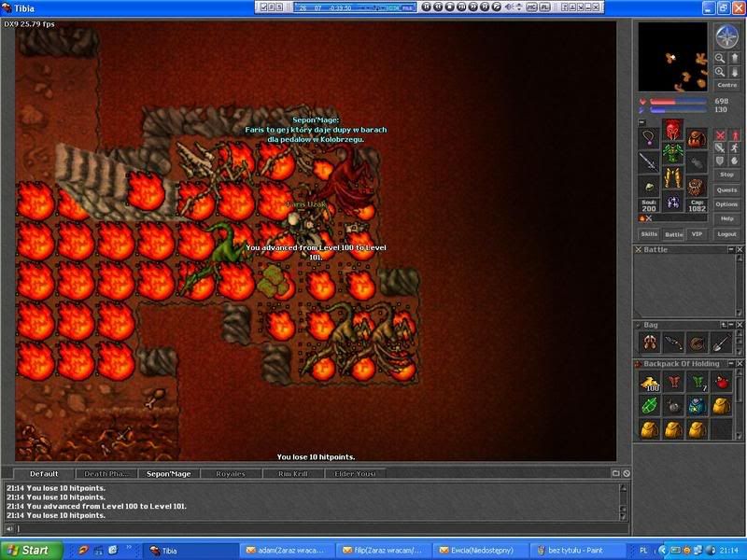Click the minimap compass rose
747x560 pixels.
[727, 36]
